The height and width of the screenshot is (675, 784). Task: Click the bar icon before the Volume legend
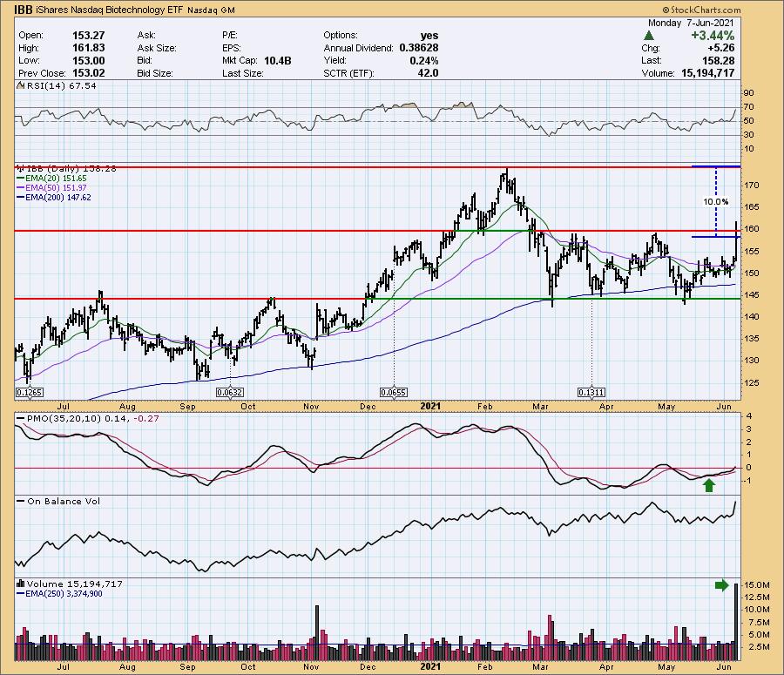(x=21, y=584)
